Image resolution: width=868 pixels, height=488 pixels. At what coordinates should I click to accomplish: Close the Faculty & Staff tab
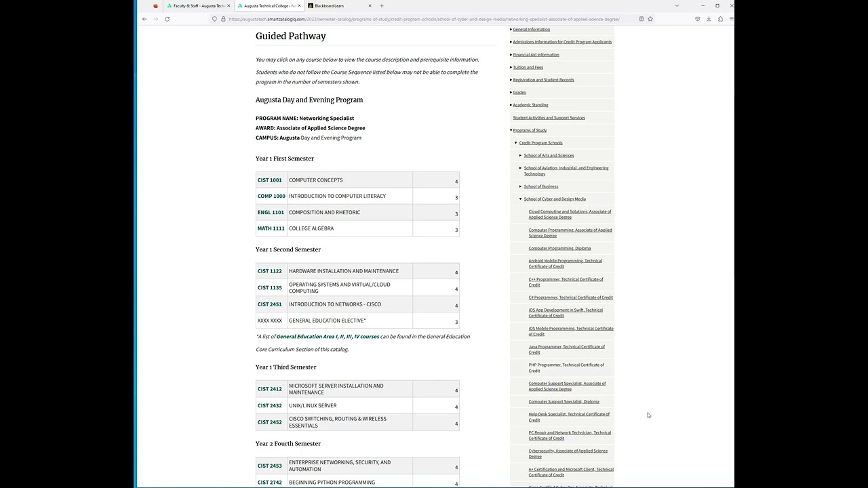pyautogui.click(x=229, y=6)
